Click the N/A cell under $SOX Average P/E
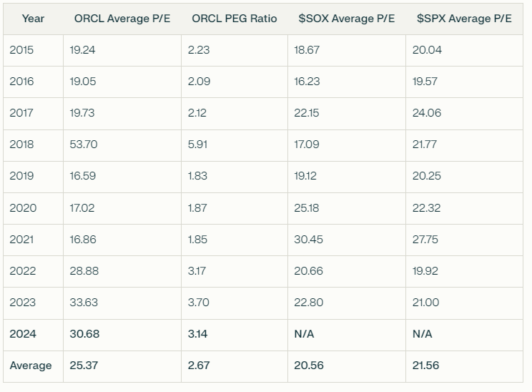The image size is (532, 392). 304,334
